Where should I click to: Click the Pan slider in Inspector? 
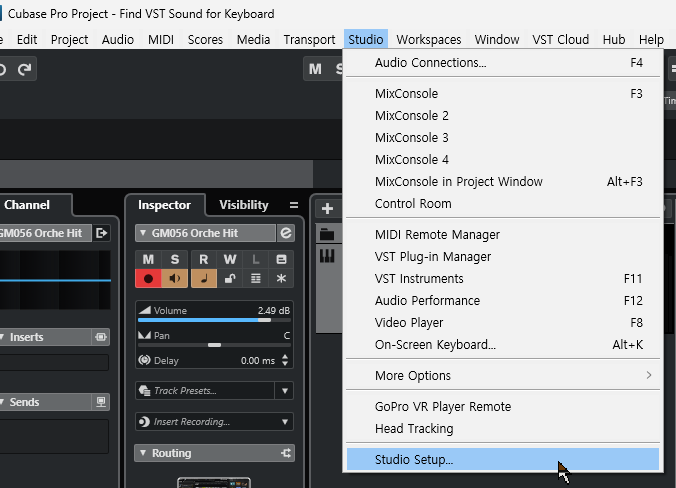214,345
